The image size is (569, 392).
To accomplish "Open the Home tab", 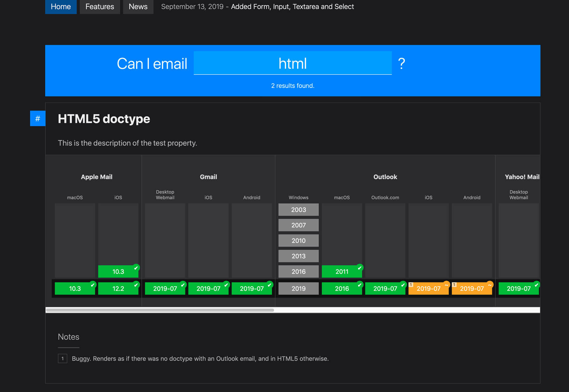I will pyautogui.click(x=61, y=7).
